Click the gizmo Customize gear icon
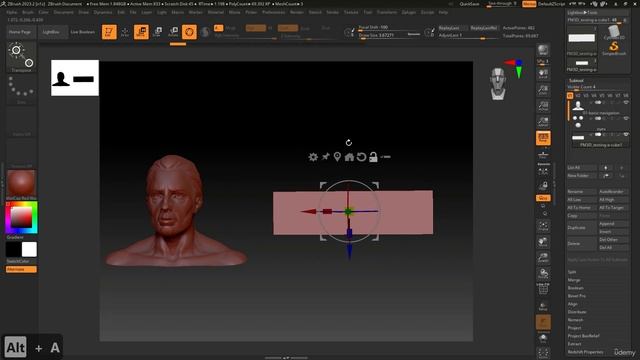 coord(313,157)
